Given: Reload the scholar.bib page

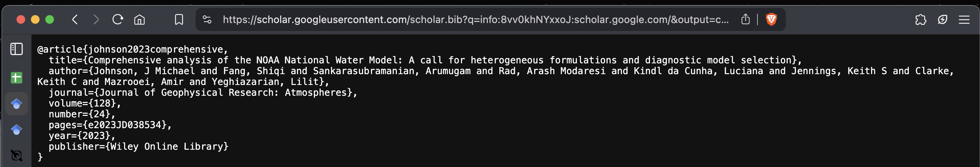Looking at the screenshot, I should (118, 19).
